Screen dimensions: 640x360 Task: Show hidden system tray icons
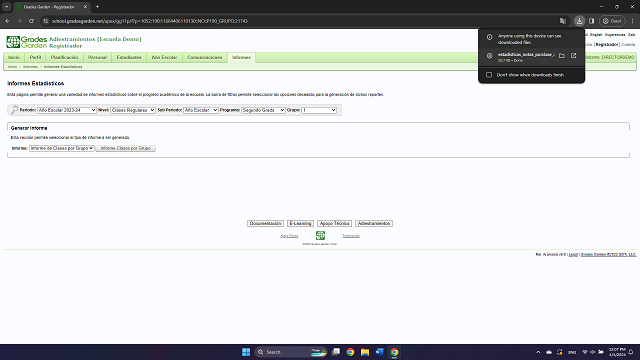click(x=538, y=352)
